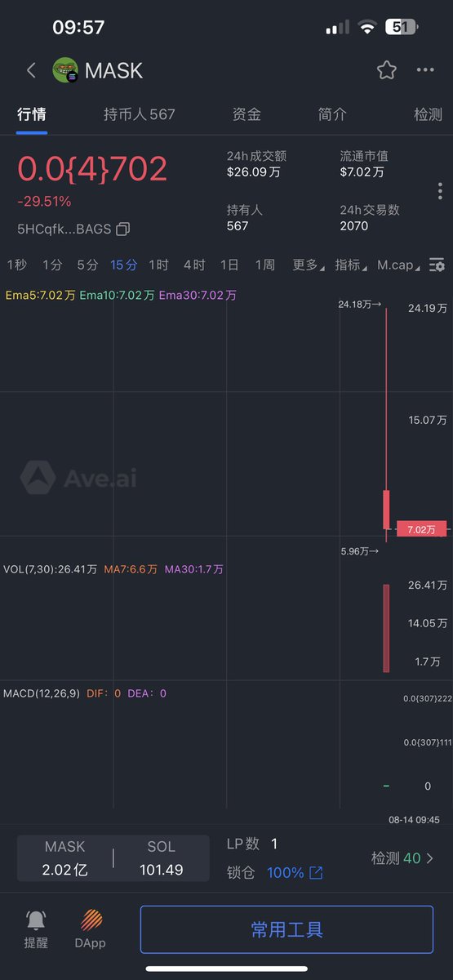Expand the 更多 timeframe dropdown
This screenshot has width=453, height=980.
point(308,265)
